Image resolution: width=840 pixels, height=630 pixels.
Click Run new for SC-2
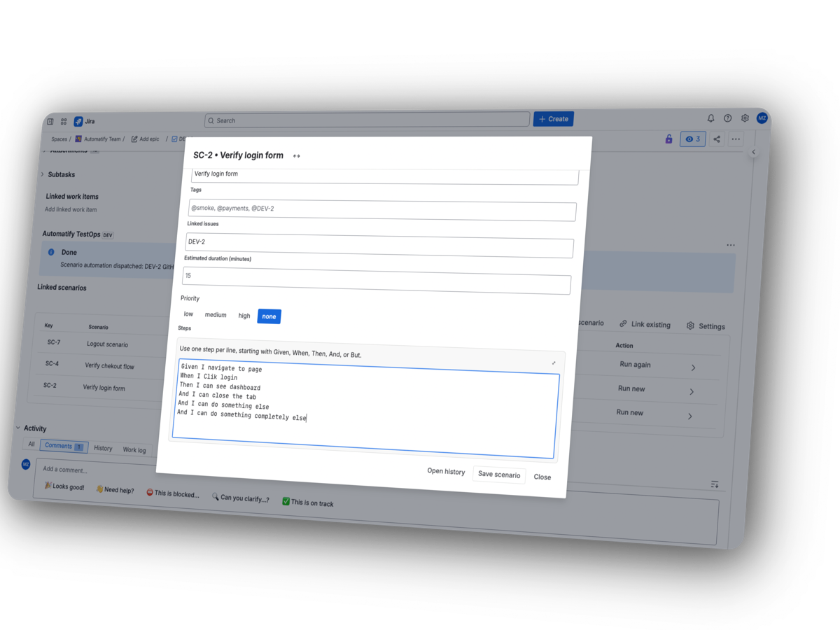pyautogui.click(x=630, y=412)
